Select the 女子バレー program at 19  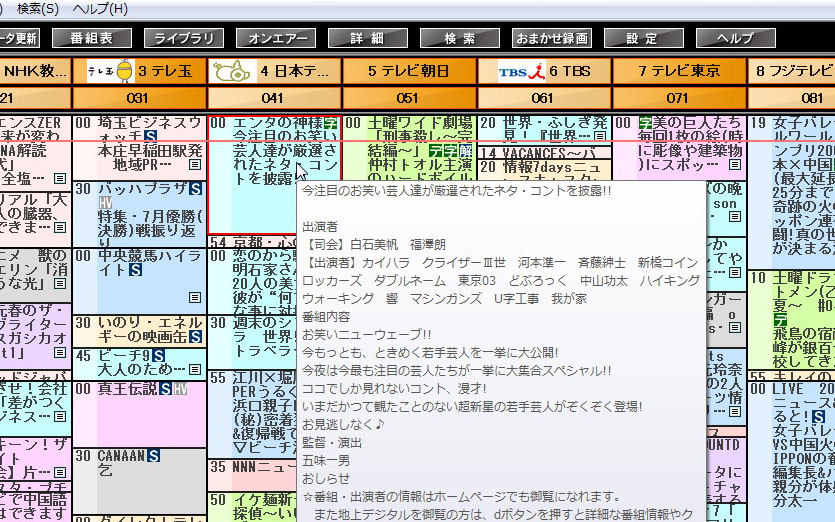click(792, 192)
